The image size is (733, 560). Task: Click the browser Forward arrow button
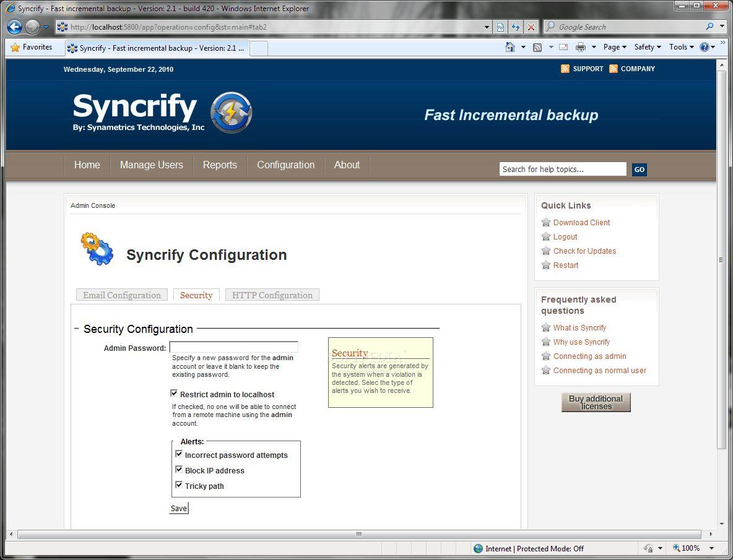click(32, 27)
